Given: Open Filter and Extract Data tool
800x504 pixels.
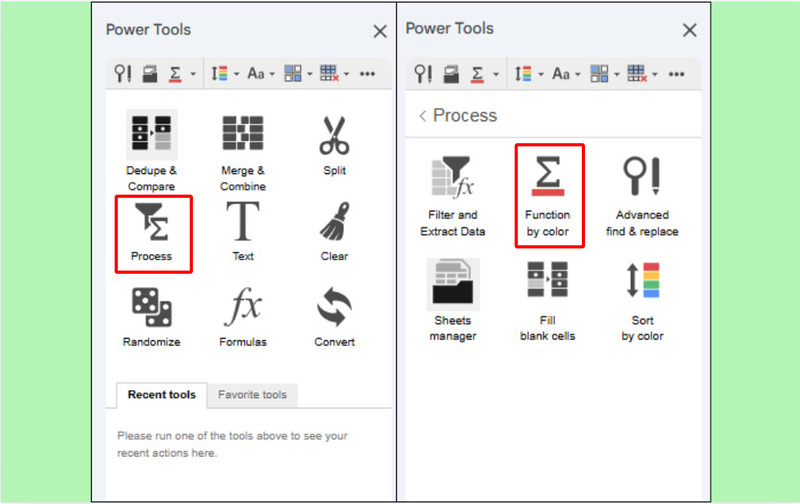Looking at the screenshot, I should coord(452,195).
